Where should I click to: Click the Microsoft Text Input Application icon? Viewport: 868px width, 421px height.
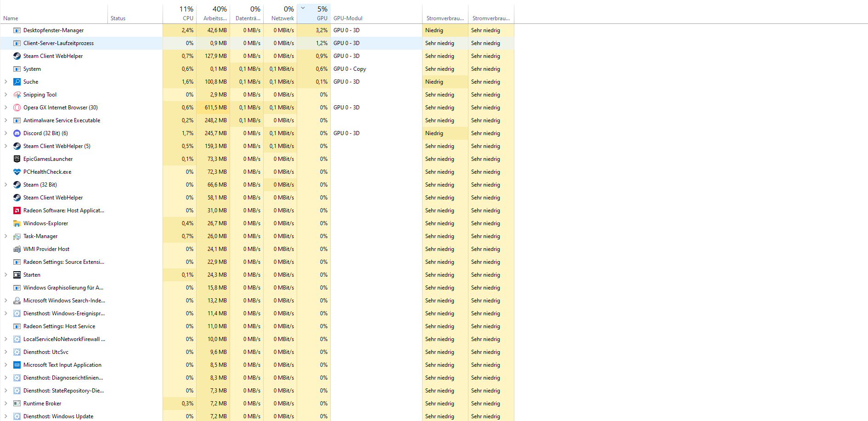coord(17,365)
